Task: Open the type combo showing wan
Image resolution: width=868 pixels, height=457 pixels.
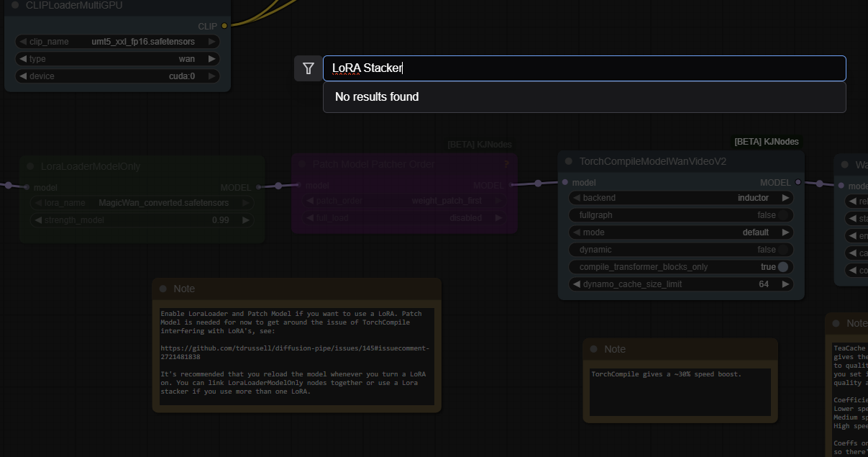Action: tap(118, 59)
